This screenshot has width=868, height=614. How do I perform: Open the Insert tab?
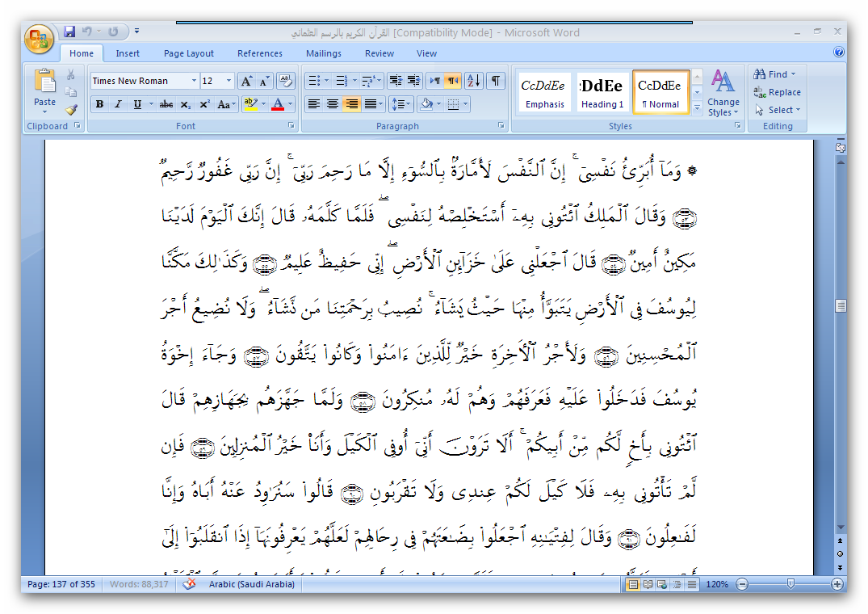128,53
